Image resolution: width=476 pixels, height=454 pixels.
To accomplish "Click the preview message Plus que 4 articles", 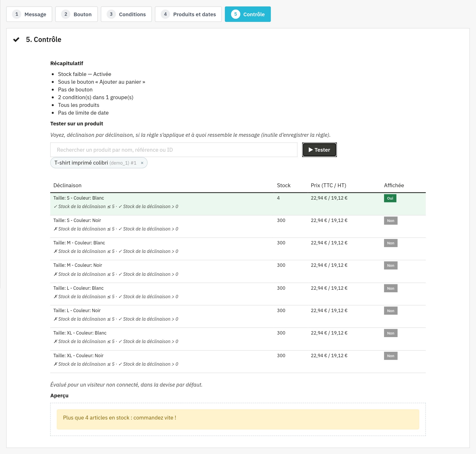I will tap(238, 419).
